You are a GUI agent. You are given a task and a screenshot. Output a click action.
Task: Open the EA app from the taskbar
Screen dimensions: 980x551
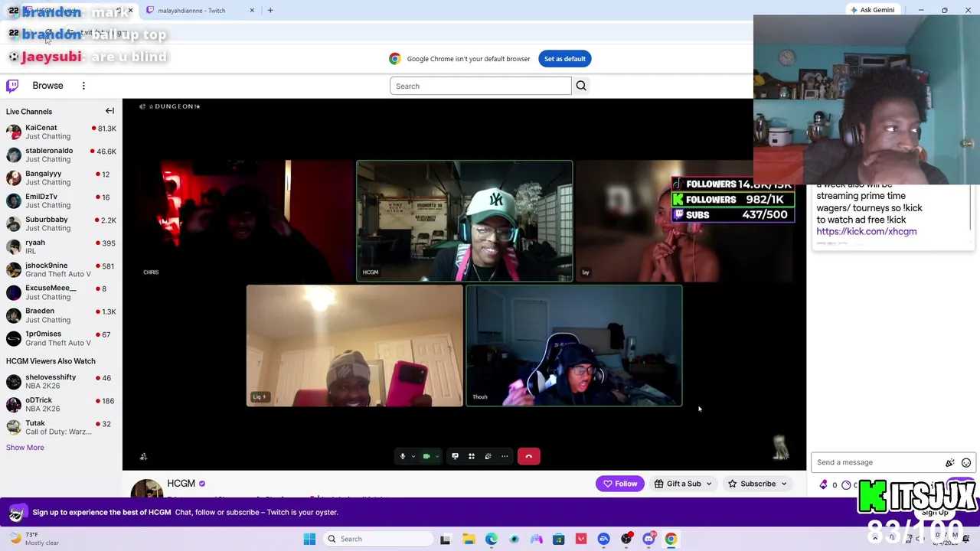point(604,539)
